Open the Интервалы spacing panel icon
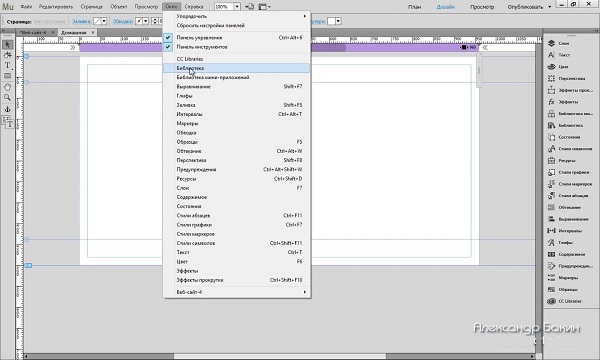 point(551,231)
